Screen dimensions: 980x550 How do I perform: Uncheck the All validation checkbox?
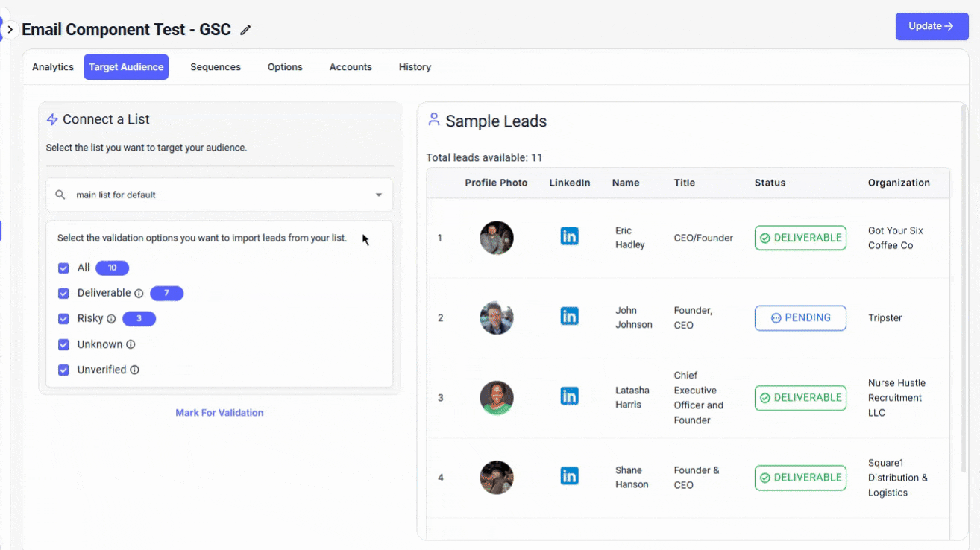[x=63, y=268]
